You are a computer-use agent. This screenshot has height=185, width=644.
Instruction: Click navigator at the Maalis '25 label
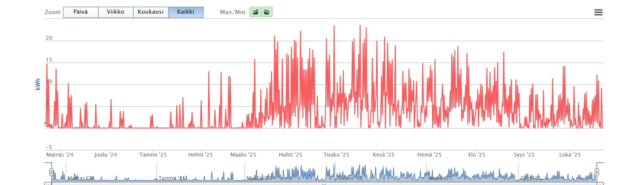259,178
